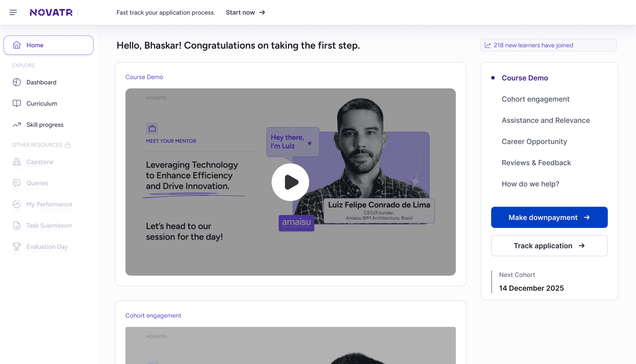Click the NOVATR logo
The height and width of the screenshot is (364, 636).
[x=51, y=12]
